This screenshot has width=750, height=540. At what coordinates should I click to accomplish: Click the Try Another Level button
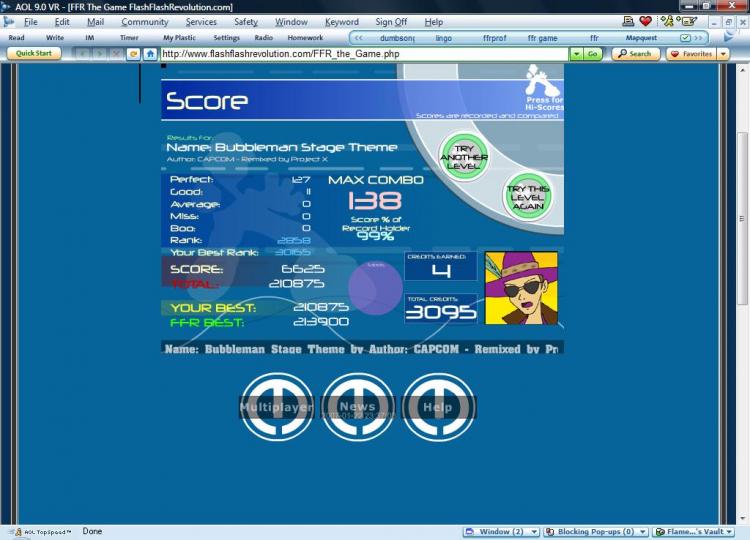(464, 157)
